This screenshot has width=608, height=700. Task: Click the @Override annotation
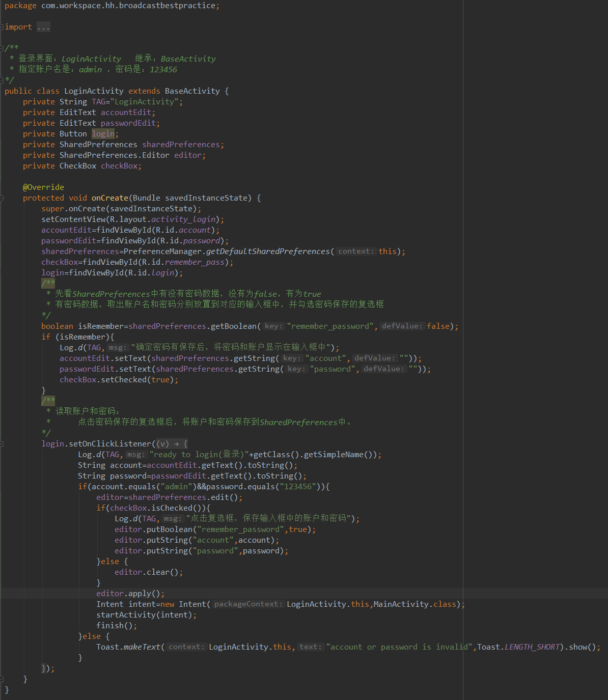point(43,187)
